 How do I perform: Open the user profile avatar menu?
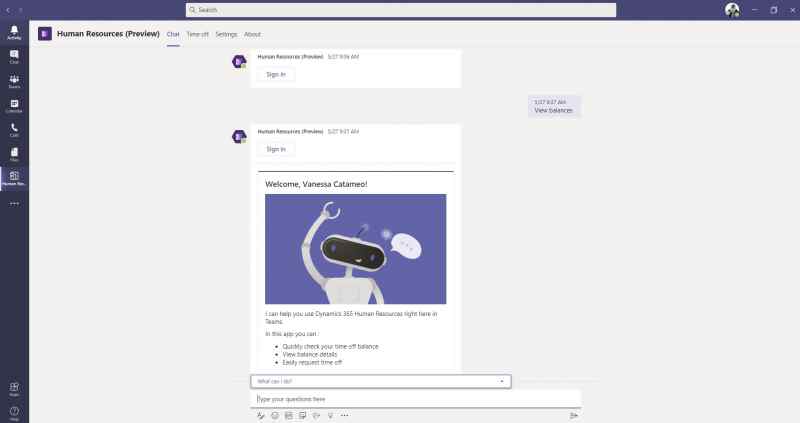pos(732,10)
